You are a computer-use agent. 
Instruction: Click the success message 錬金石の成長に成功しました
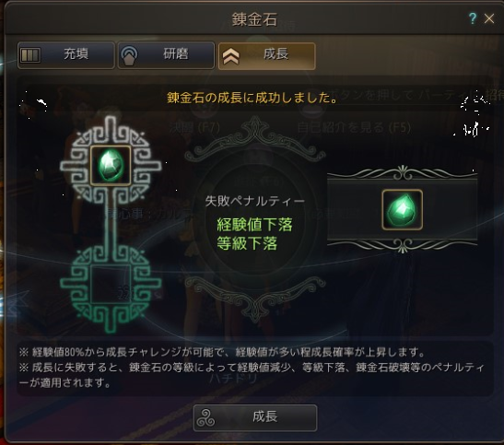coord(252,98)
